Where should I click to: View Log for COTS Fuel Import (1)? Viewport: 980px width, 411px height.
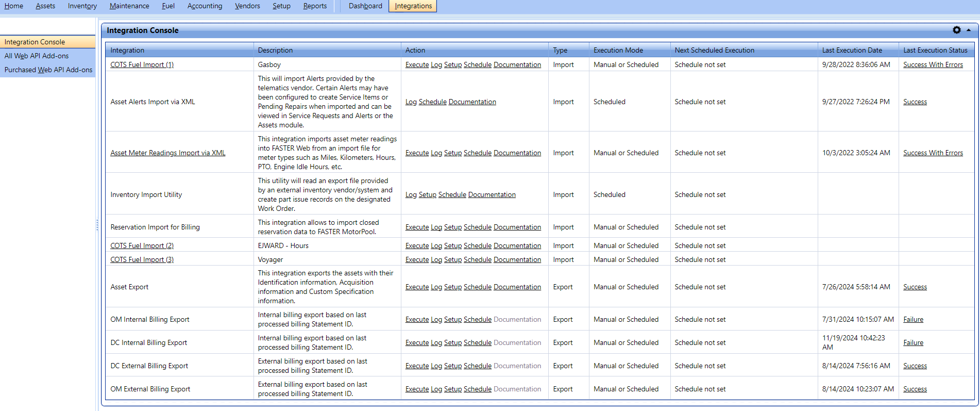(x=436, y=64)
